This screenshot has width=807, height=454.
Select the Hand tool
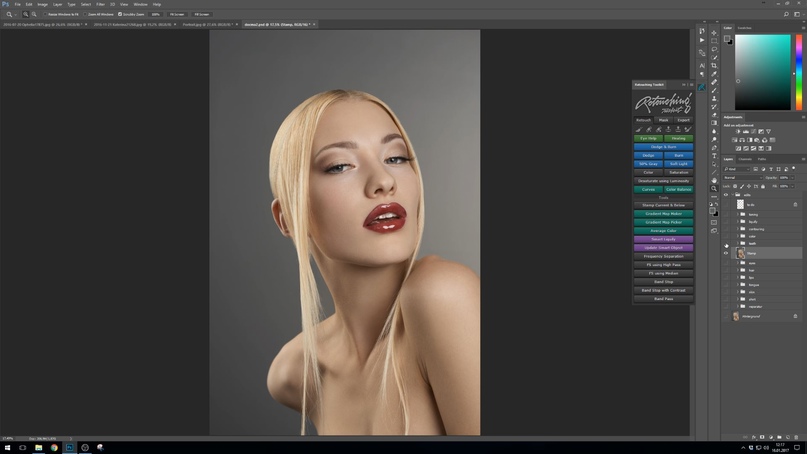[714, 180]
